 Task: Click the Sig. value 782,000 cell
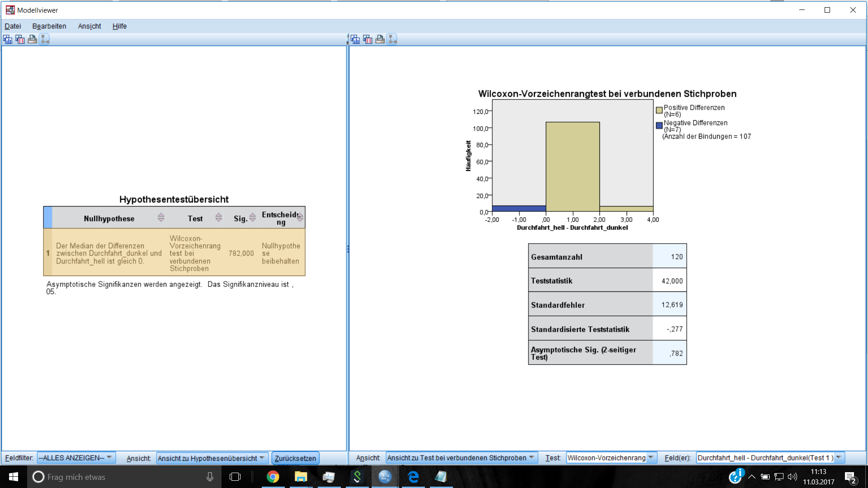241,253
